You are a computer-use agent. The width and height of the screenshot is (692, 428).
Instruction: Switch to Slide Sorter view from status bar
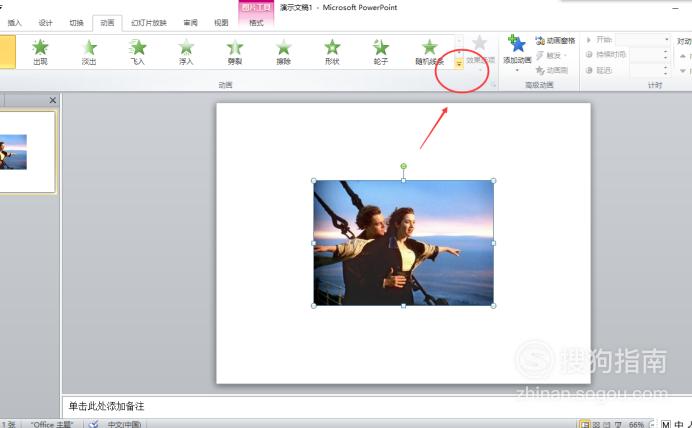click(596, 424)
